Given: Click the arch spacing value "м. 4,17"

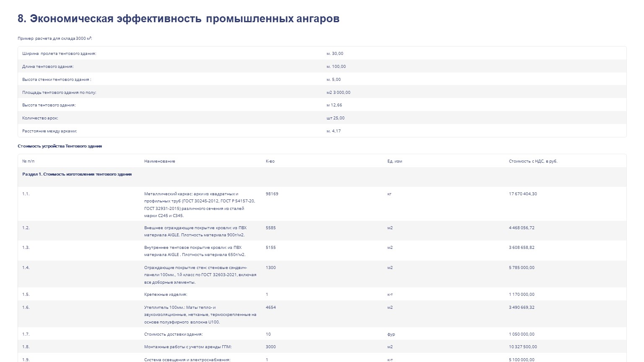Looking at the screenshot, I should (334, 131).
